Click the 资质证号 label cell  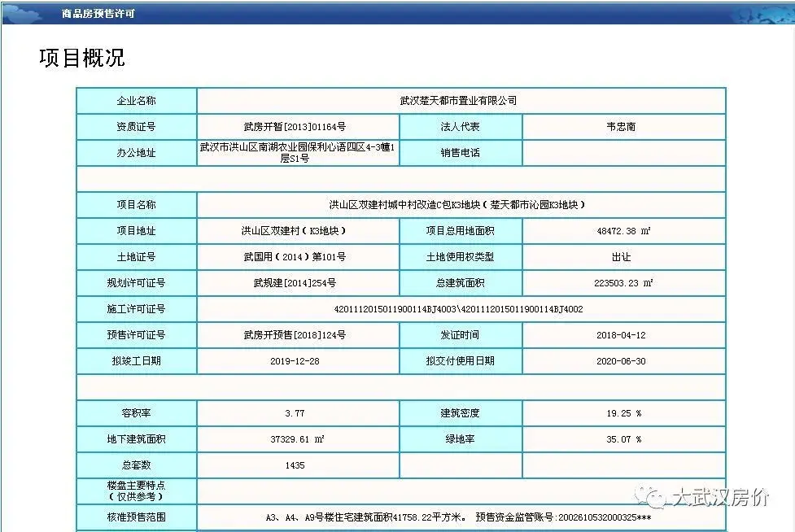(x=137, y=127)
